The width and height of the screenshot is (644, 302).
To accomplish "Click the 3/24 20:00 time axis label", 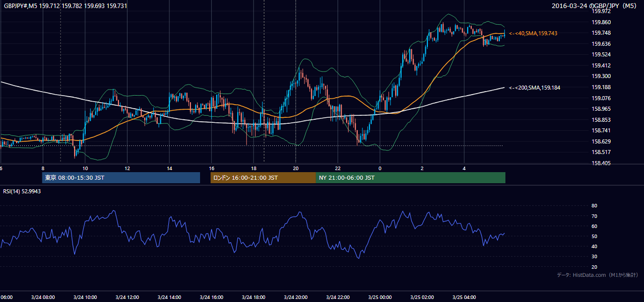I will (296, 297).
